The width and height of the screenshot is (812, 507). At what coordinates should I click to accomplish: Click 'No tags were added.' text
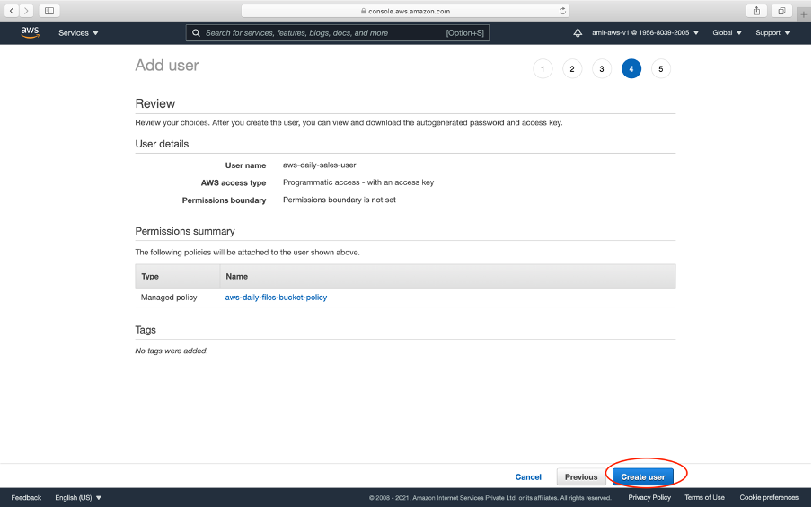tap(172, 351)
